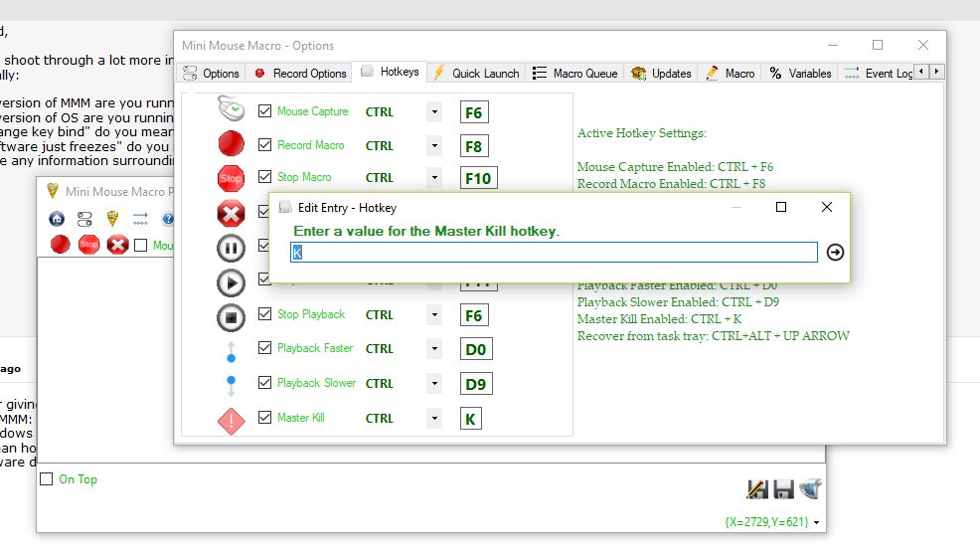Edit the Mouse Capture F6 key button

pyautogui.click(x=474, y=112)
